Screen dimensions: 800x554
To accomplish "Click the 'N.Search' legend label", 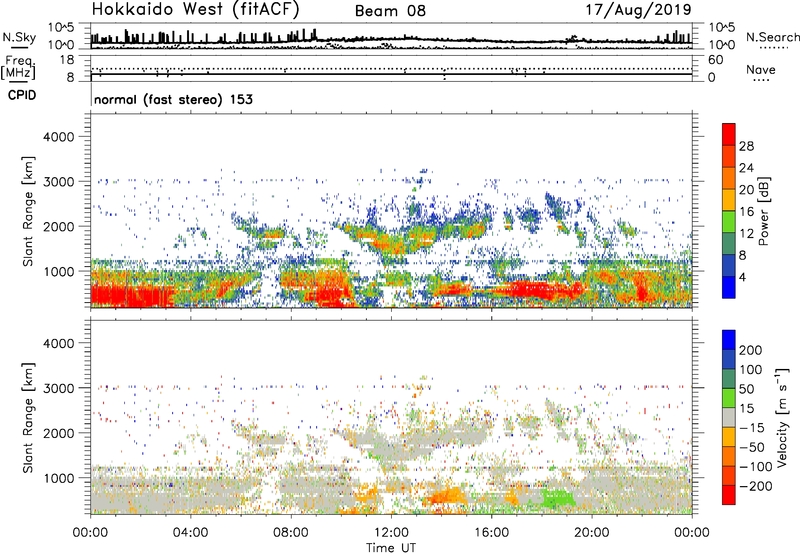I will click(772, 37).
